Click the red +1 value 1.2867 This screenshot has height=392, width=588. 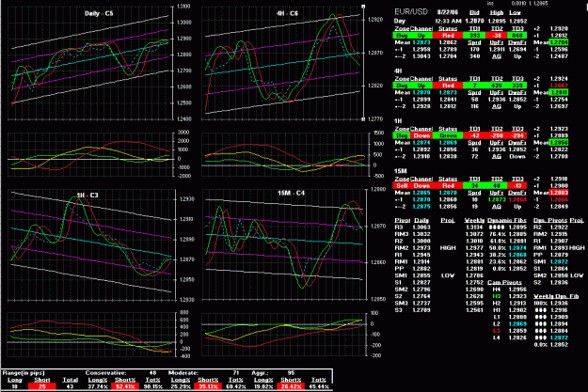coord(559,86)
